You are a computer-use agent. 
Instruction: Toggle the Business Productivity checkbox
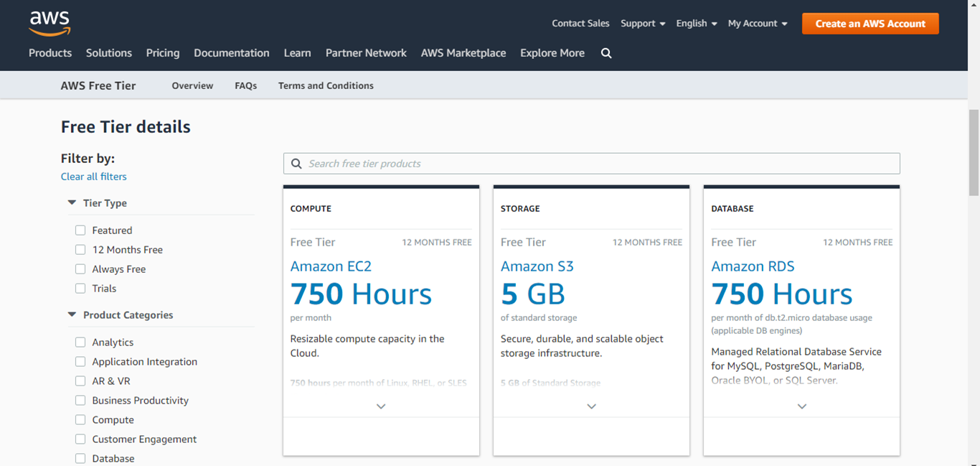tap(80, 401)
